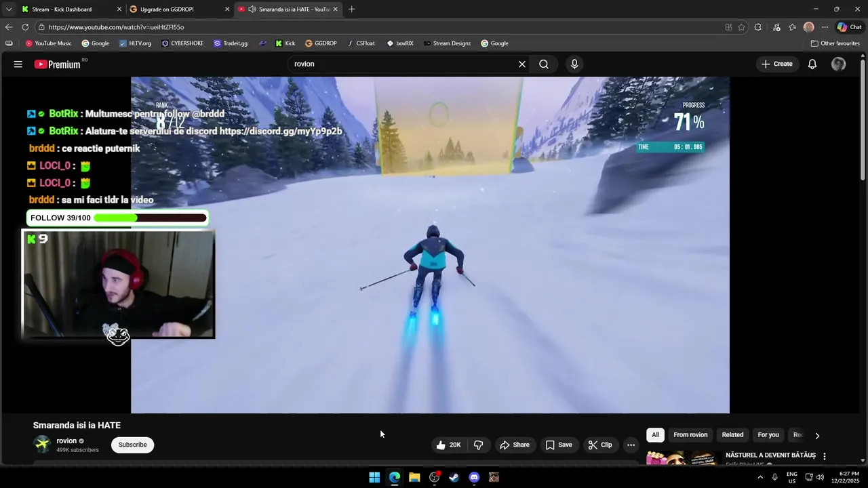The width and height of the screenshot is (868, 488).
Task: Open the Create button
Action: pyautogui.click(x=776, y=64)
